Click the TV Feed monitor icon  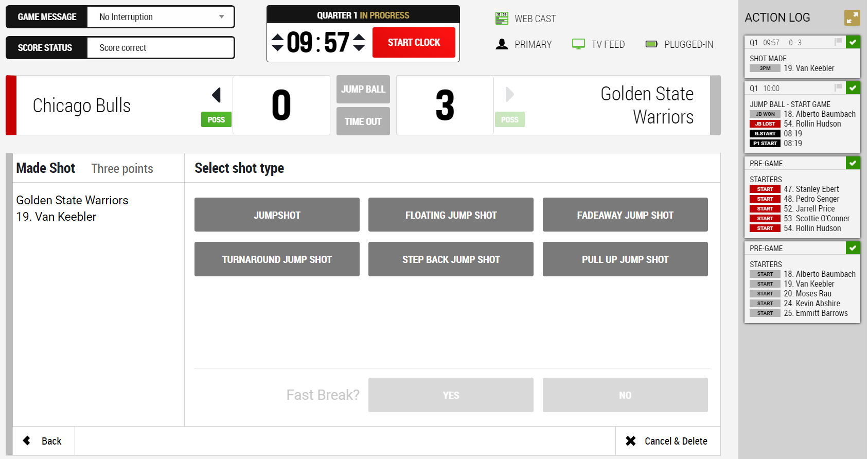pyautogui.click(x=578, y=44)
